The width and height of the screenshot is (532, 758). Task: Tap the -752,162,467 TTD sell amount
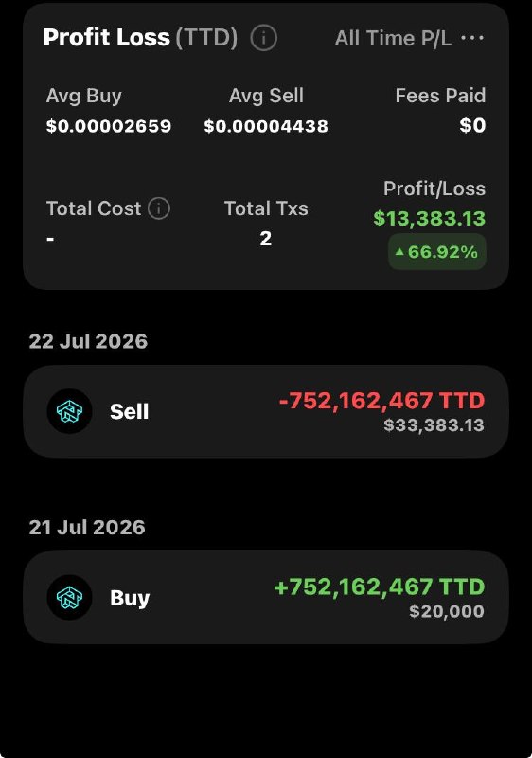coord(381,401)
